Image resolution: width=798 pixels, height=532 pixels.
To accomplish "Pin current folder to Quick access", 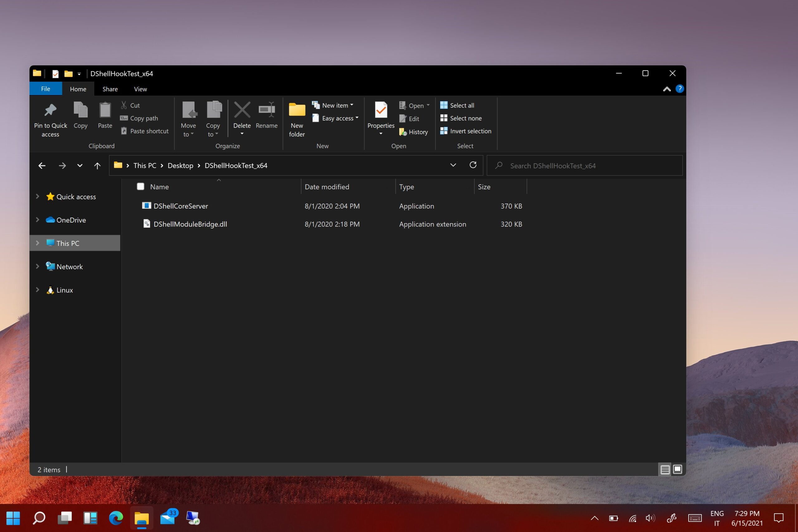I will (x=50, y=119).
